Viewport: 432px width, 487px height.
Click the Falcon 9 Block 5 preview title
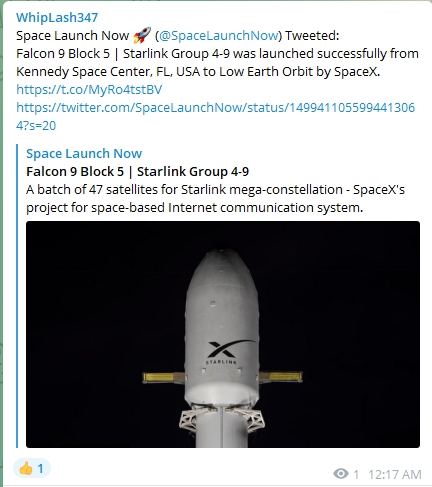(137, 171)
